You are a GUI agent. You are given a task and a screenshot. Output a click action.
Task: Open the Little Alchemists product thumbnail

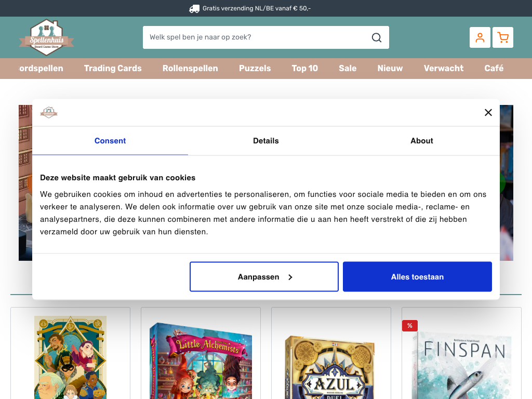pos(201,361)
